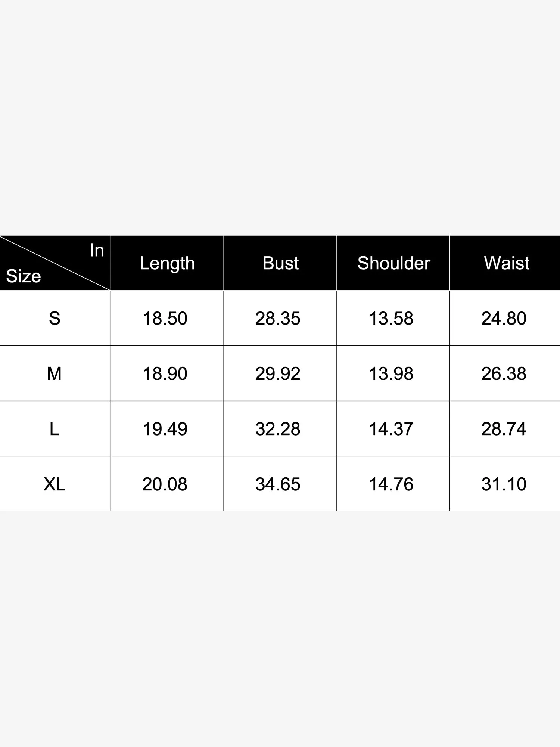Click the Size label in header corner
This screenshot has width=560, height=747.
tap(24, 276)
